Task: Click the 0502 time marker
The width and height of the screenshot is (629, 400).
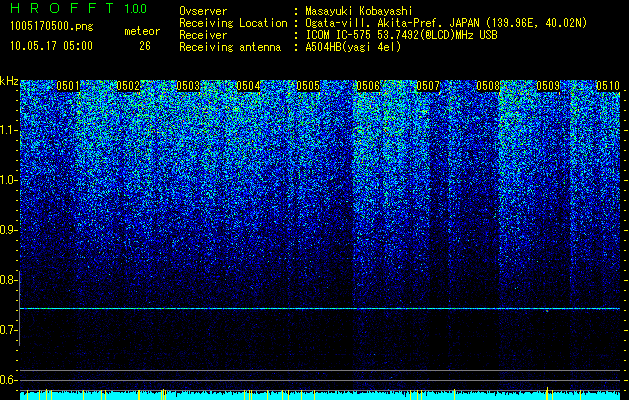Action: pos(128,86)
